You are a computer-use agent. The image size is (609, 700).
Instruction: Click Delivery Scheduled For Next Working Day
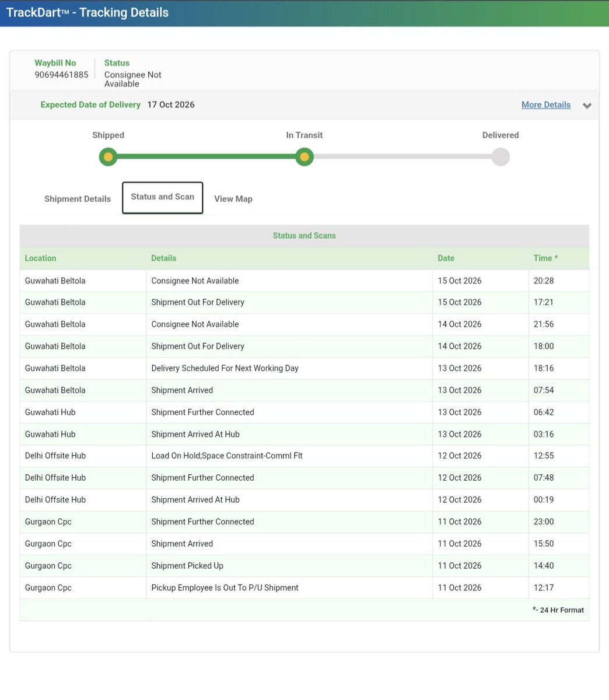coord(225,368)
